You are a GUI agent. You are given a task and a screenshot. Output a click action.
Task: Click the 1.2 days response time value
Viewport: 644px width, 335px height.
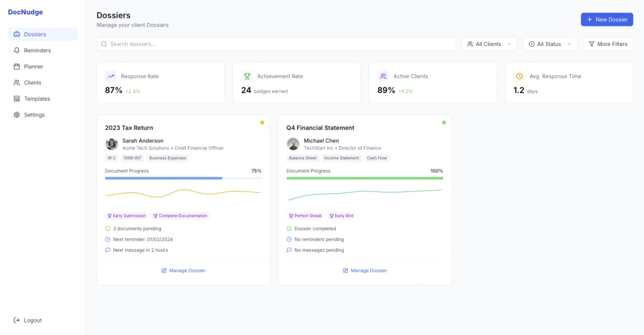[525, 91]
